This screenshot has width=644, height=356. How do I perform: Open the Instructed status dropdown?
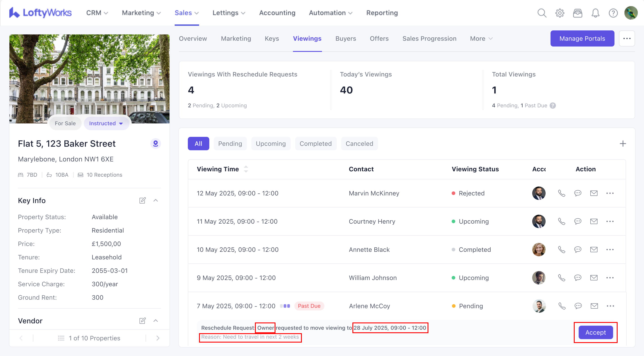coord(106,123)
